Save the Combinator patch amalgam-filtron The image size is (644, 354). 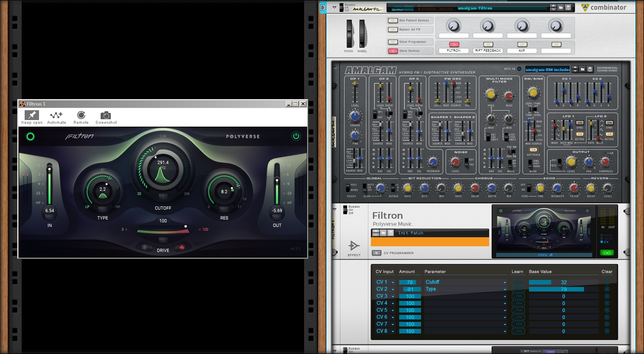(568, 7)
